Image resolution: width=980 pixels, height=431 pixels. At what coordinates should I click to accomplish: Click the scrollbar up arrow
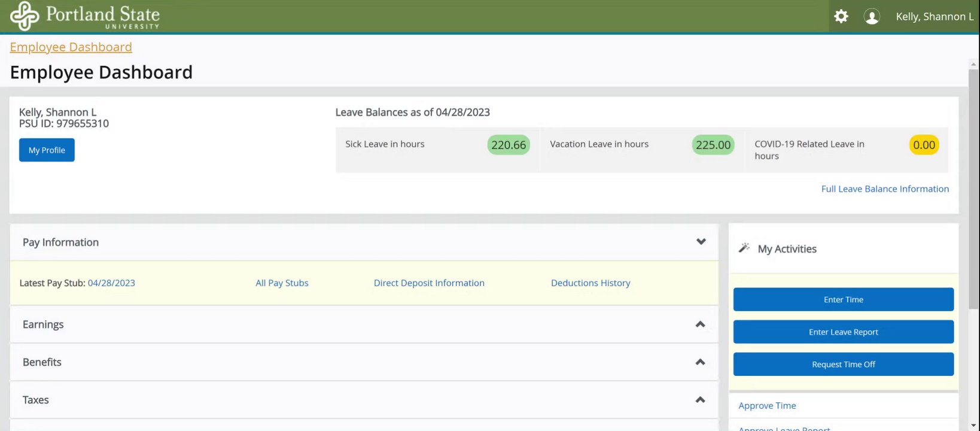point(973,64)
